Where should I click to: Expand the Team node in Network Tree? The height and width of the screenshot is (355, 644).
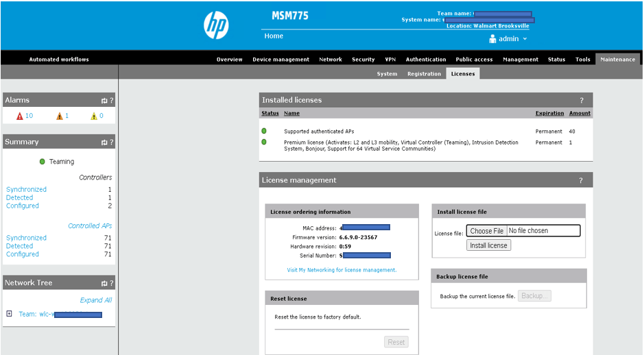coord(9,314)
